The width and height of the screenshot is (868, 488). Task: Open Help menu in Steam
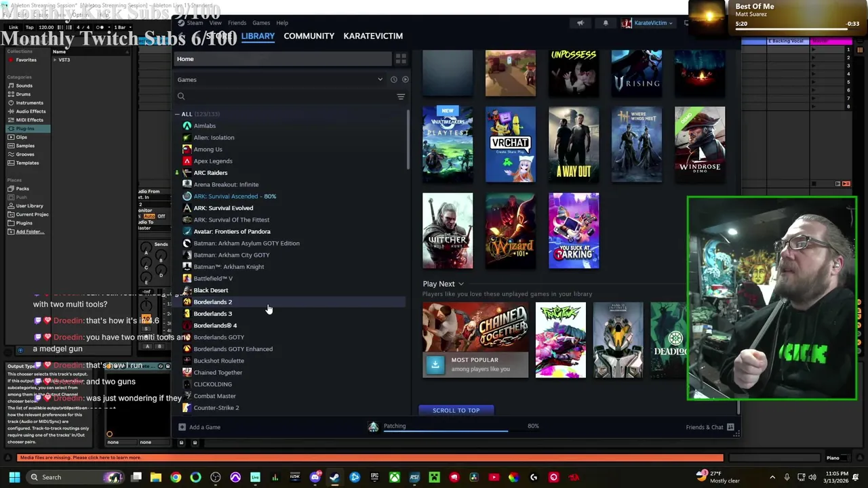tap(282, 23)
